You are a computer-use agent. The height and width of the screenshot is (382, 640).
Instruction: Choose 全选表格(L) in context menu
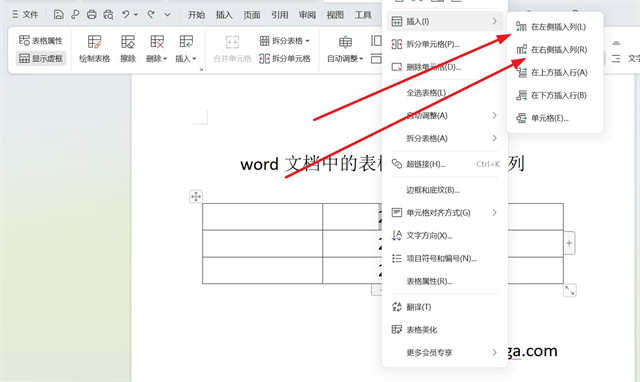(x=445, y=93)
